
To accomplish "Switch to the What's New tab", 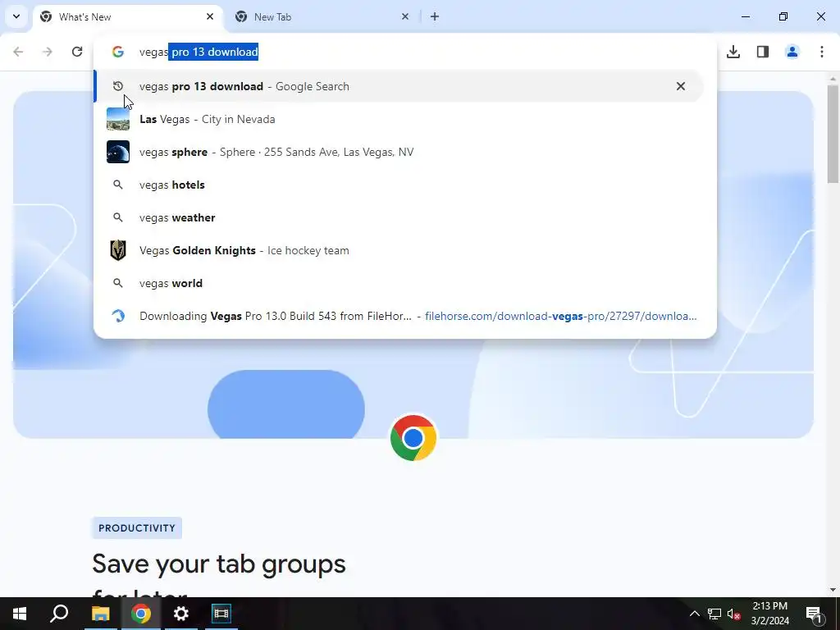I will click(x=128, y=16).
